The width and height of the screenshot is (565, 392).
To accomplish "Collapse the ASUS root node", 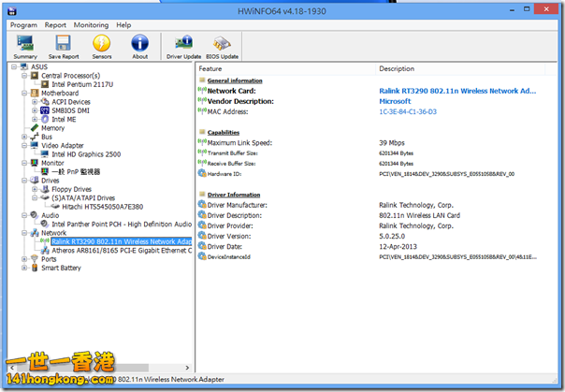I will pyautogui.click(x=14, y=67).
